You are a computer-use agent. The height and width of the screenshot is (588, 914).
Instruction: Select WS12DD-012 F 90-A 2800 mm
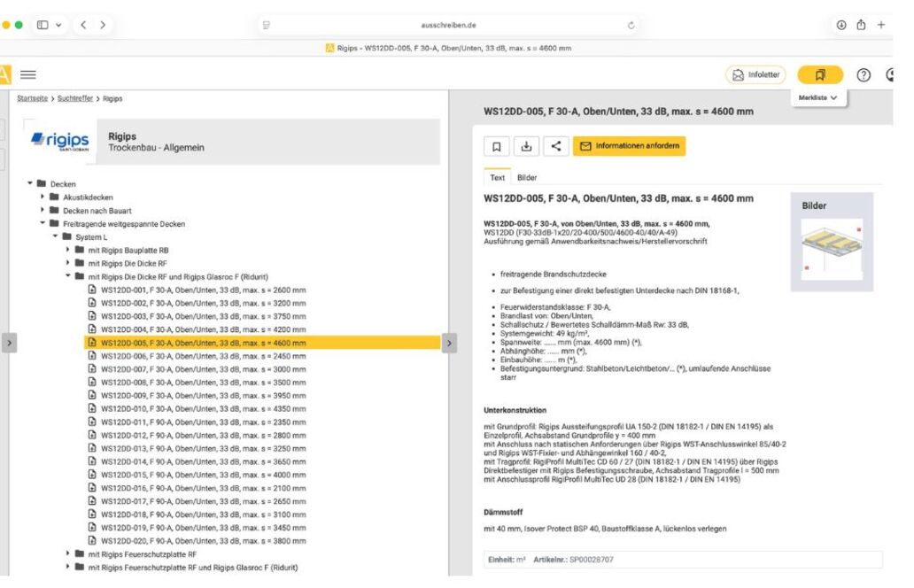click(x=204, y=436)
